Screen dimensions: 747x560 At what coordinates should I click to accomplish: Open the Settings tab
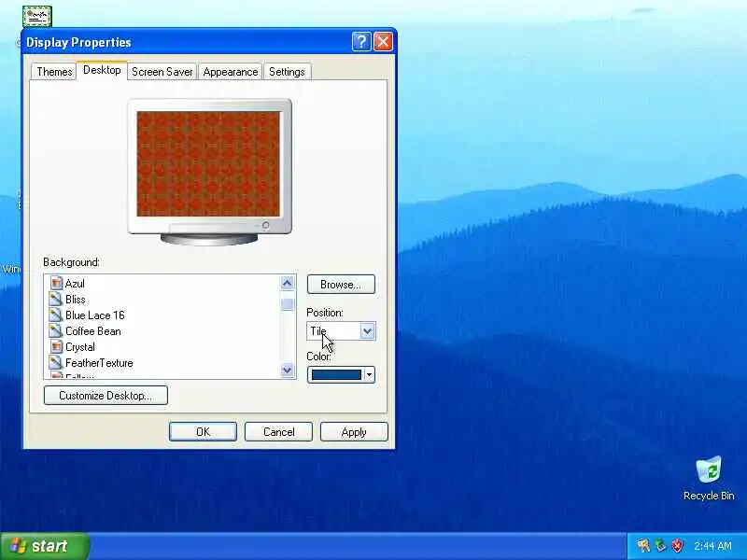287,72
